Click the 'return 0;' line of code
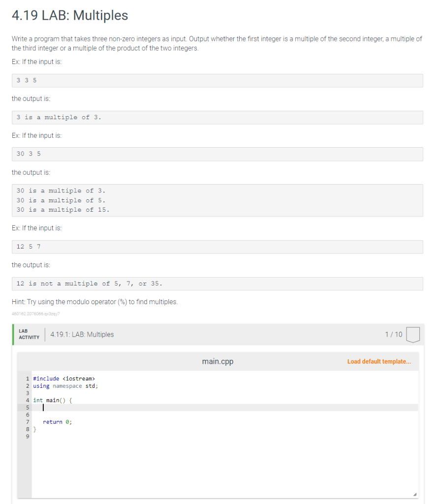 (x=57, y=422)
